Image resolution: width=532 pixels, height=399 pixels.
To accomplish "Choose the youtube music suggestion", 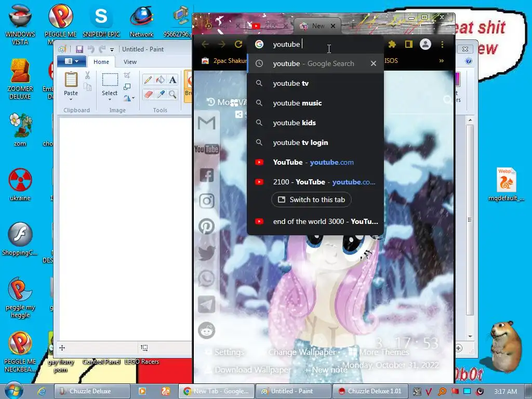I will tap(315, 103).
